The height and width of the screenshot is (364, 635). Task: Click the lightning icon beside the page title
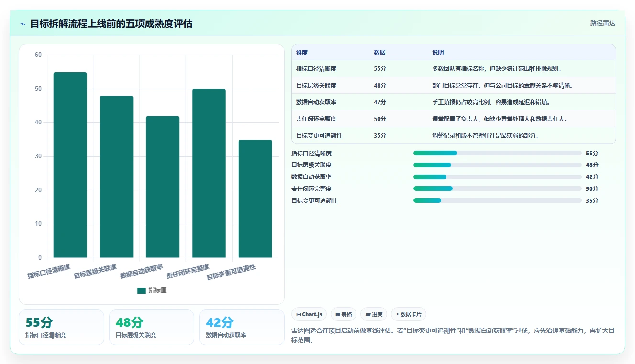23,24
